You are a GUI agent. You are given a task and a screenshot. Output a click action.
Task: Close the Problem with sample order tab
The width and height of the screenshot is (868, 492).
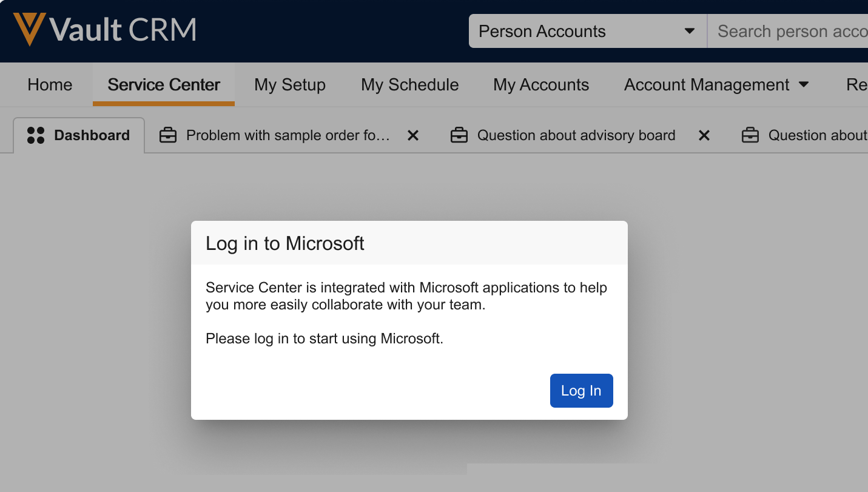pyautogui.click(x=413, y=136)
